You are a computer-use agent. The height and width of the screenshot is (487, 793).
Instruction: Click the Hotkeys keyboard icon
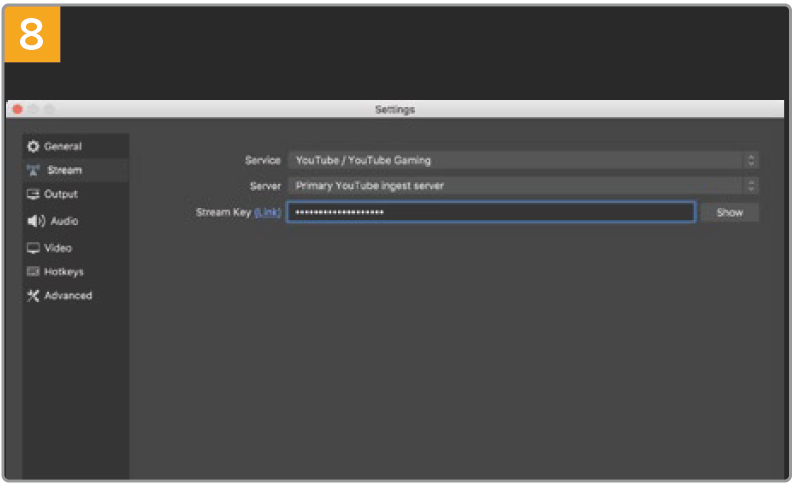pyautogui.click(x=33, y=272)
